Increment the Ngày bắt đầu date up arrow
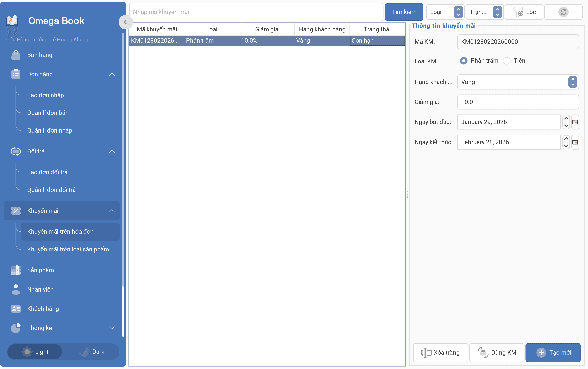Screen dimensions: 588x369 click(x=566, y=118)
